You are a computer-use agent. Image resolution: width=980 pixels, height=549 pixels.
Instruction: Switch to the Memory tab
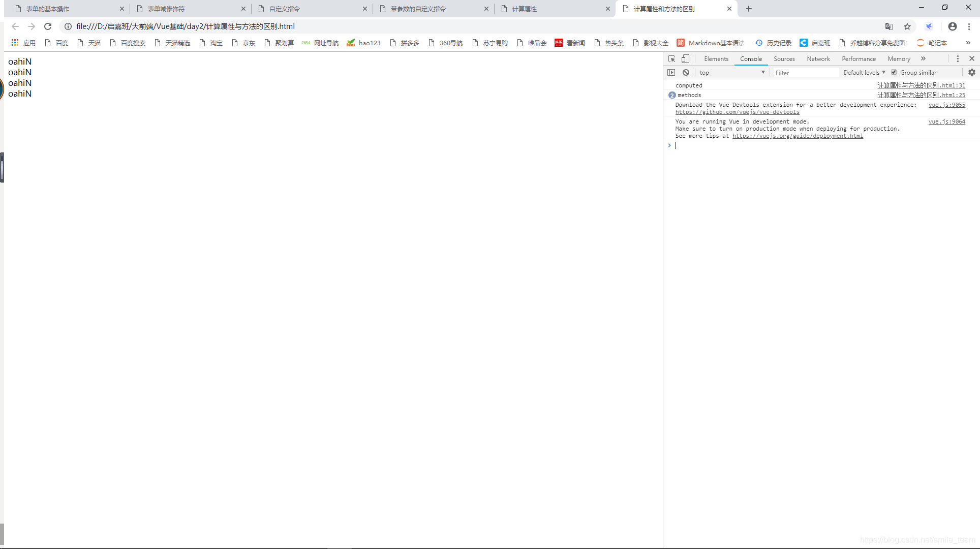[899, 59]
